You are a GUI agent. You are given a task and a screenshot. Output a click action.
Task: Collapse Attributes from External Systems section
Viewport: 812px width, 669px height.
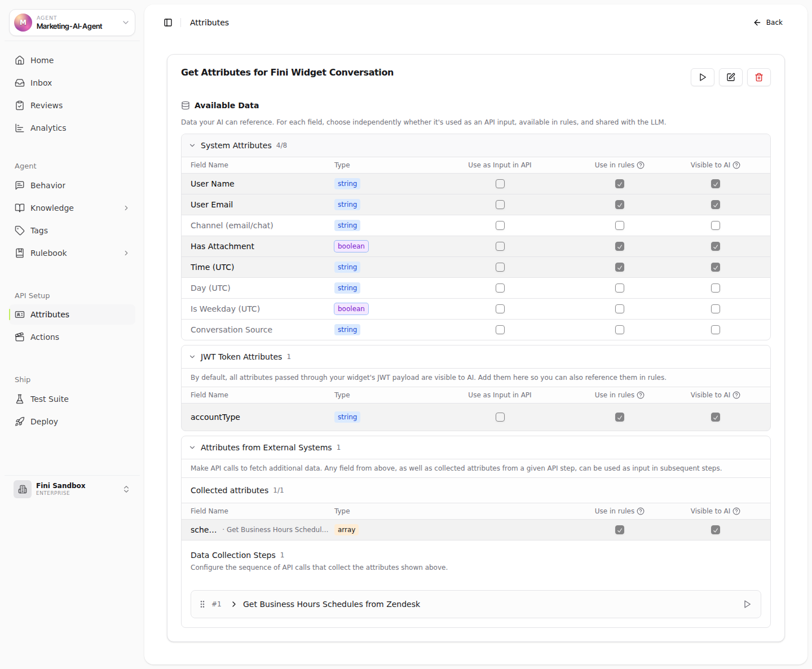pyautogui.click(x=192, y=448)
